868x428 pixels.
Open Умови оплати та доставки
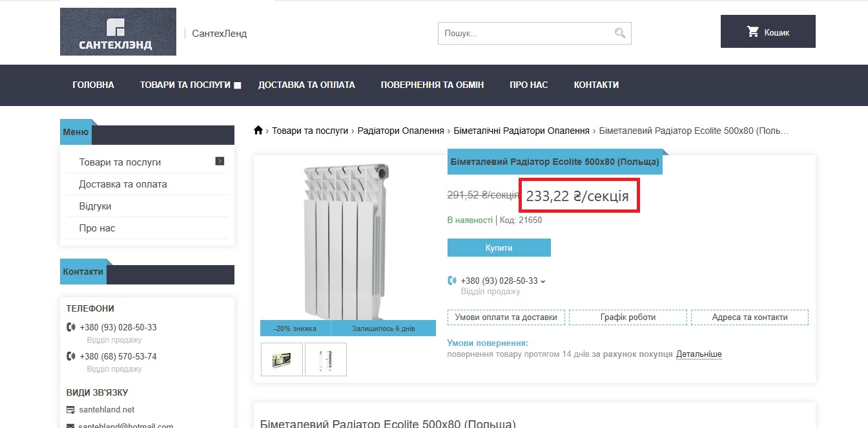[x=506, y=317]
